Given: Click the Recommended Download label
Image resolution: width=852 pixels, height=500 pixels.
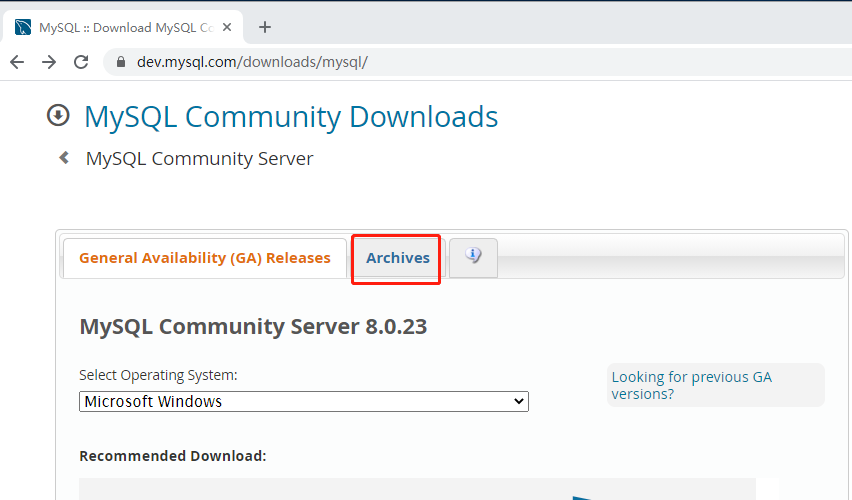Looking at the screenshot, I should [173, 456].
